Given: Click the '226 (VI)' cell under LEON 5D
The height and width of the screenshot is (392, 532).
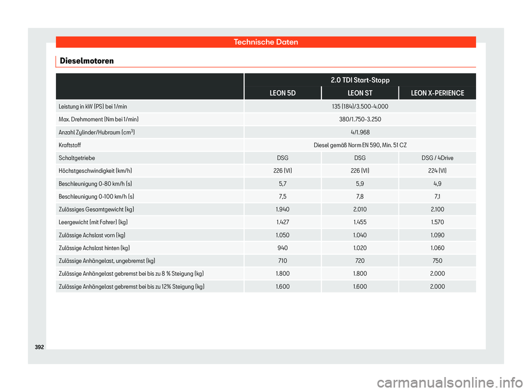Looking at the screenshot, I should (283, 171).
